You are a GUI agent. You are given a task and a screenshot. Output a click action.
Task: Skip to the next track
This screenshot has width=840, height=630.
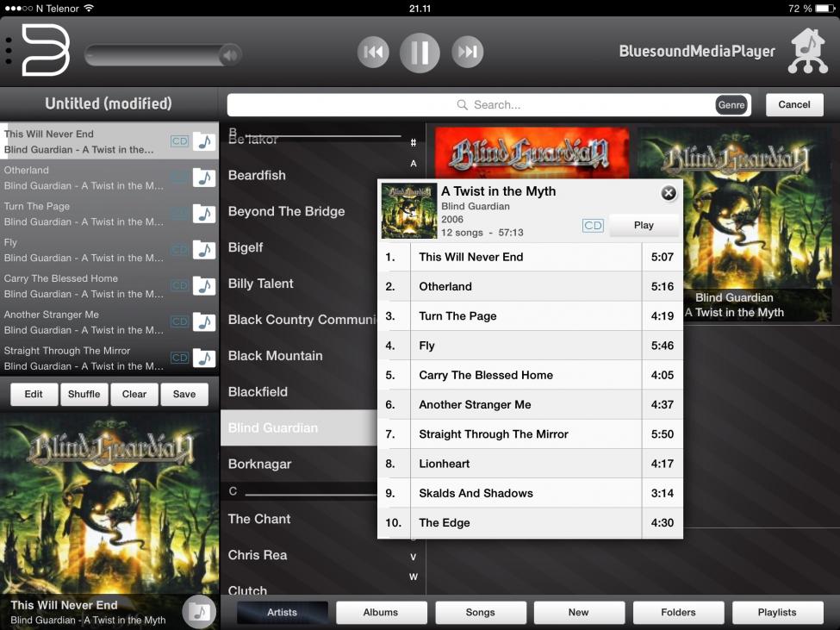[x=467, y=52]
